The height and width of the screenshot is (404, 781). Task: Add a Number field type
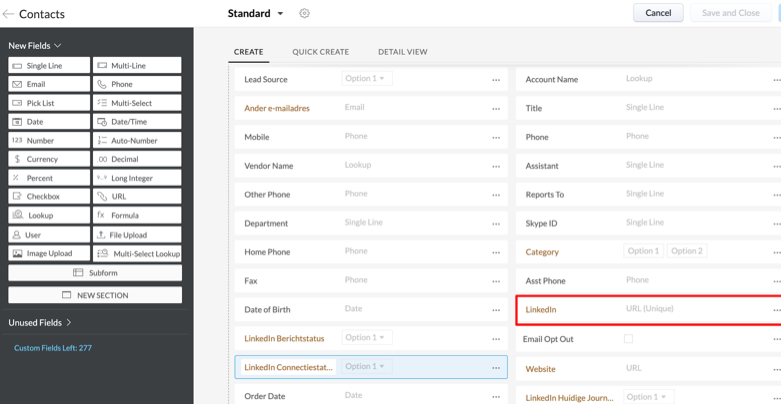(49, 140)
